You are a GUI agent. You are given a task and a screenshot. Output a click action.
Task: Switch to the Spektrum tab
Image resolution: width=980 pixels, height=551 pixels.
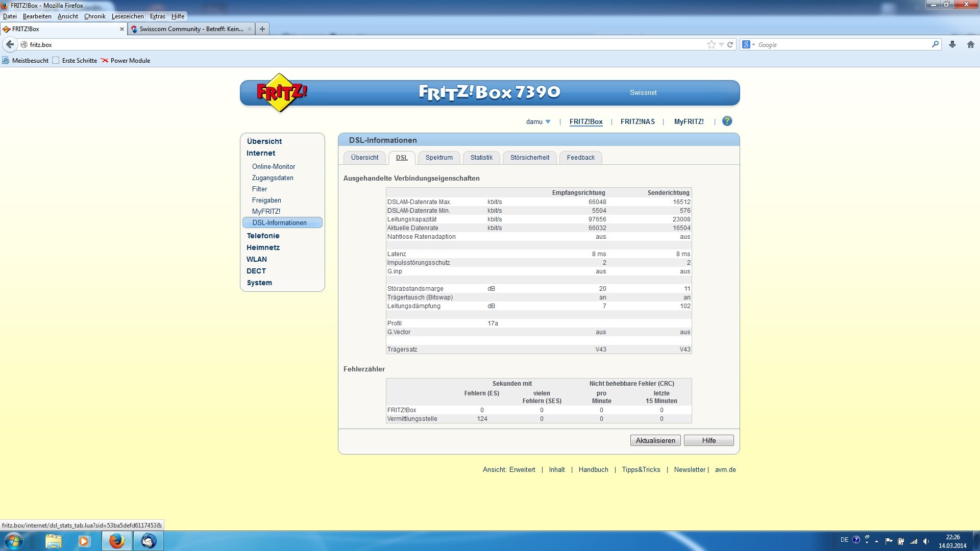pyautogui.click(x=439, y=158)
